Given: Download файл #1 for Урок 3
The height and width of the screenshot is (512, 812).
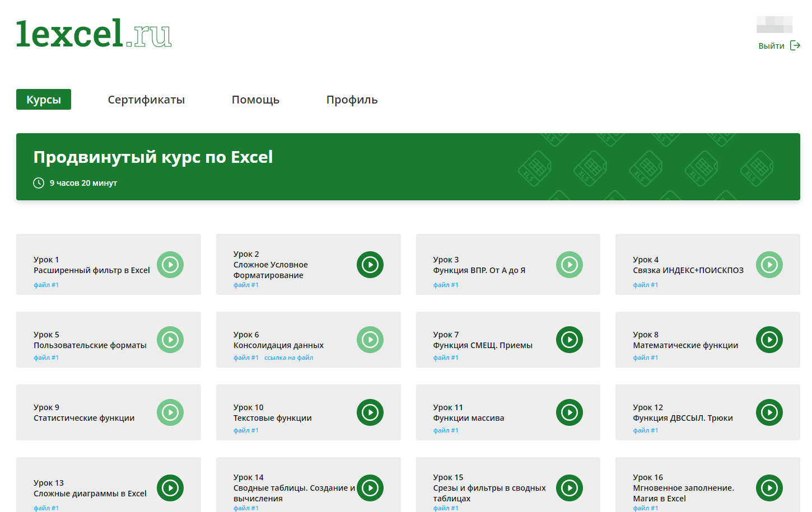Looking at the screenshot, I should (x=445, y=285).
